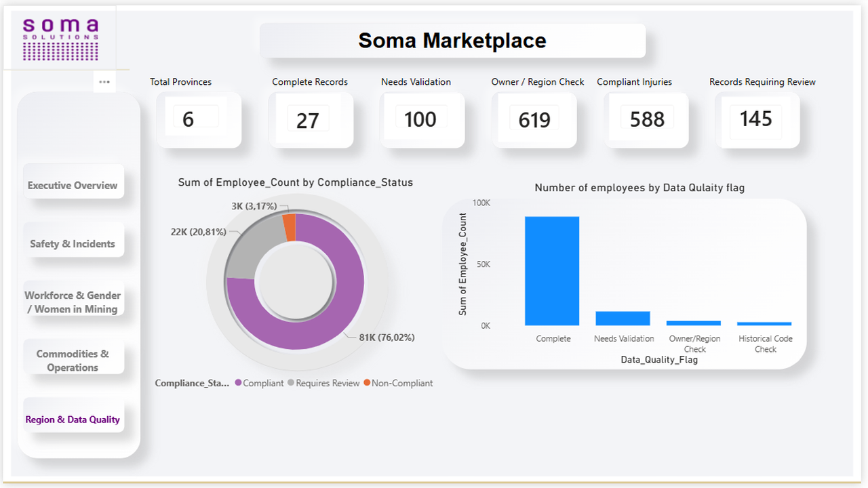This screenshot has width=868, height=488.
Task: Click the Compliance_Sta... legend title
Action: point(192,383)
